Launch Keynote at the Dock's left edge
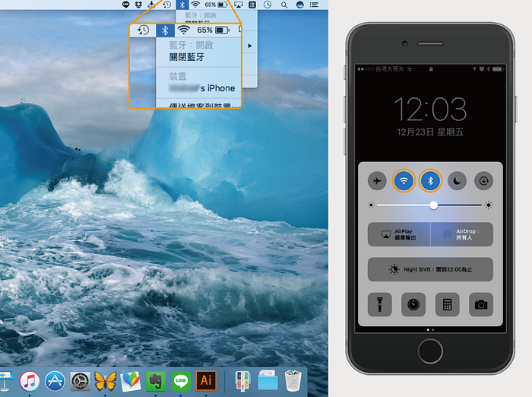Image resolution: width=532 pixels, height=397 pixels. coord(6,381)
